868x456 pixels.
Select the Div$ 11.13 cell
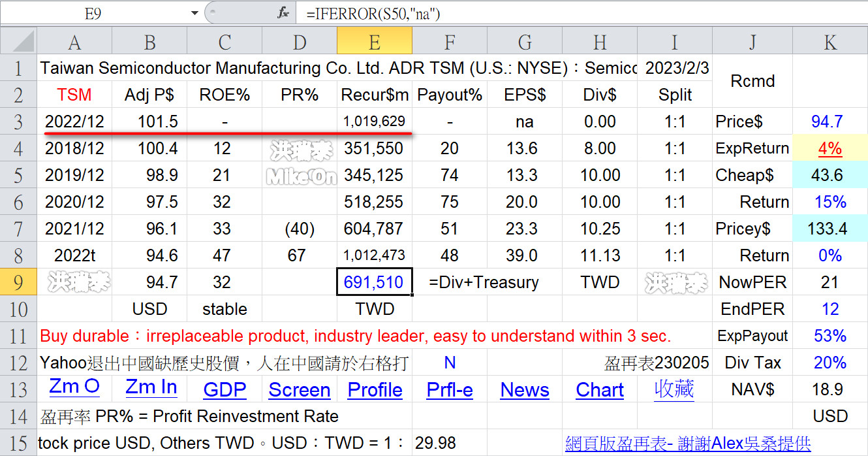coord(600,255)
